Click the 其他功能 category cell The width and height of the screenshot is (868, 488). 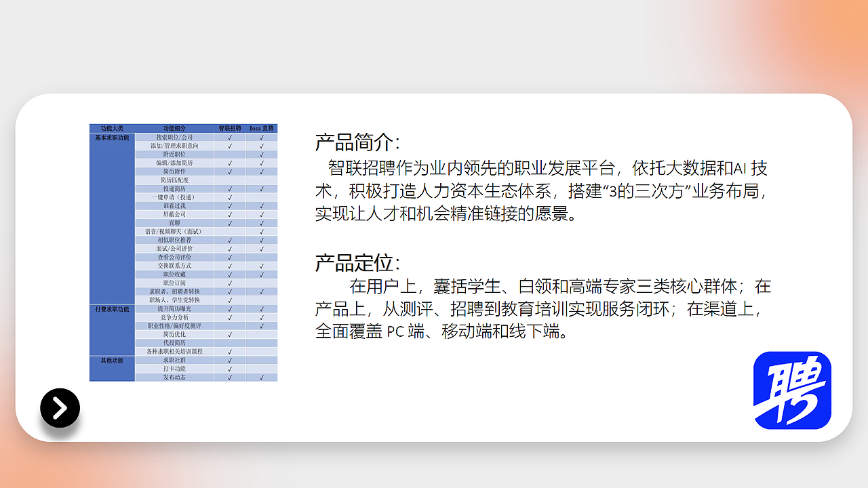click(x=112, y=361)
